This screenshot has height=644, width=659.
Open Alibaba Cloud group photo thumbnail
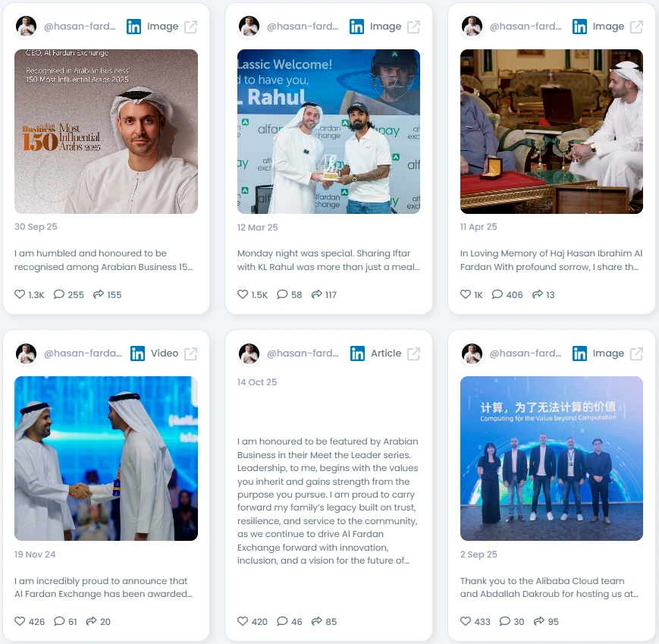click(551, 458)
